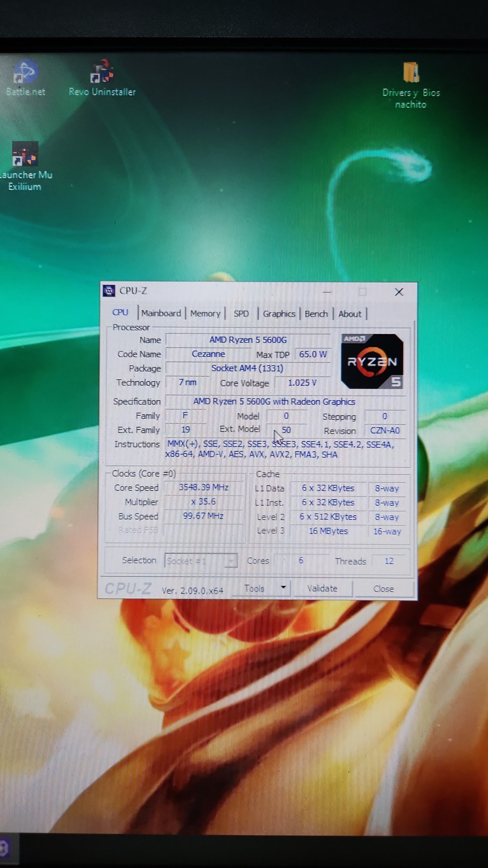Switch to the About tab
This screenshot has width=488, height=868.
350,314
